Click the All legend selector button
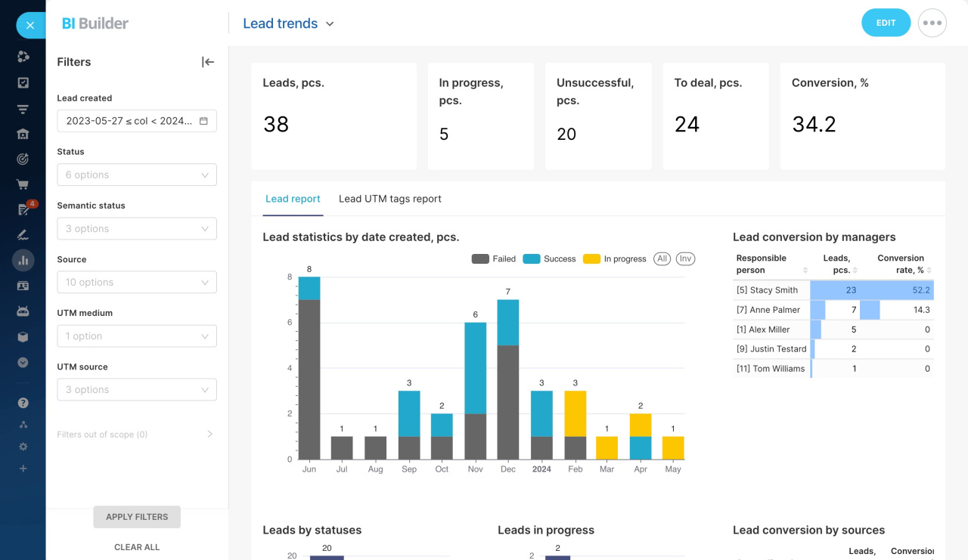This screenshot has width=968, height=560. (x=662, y=258)
